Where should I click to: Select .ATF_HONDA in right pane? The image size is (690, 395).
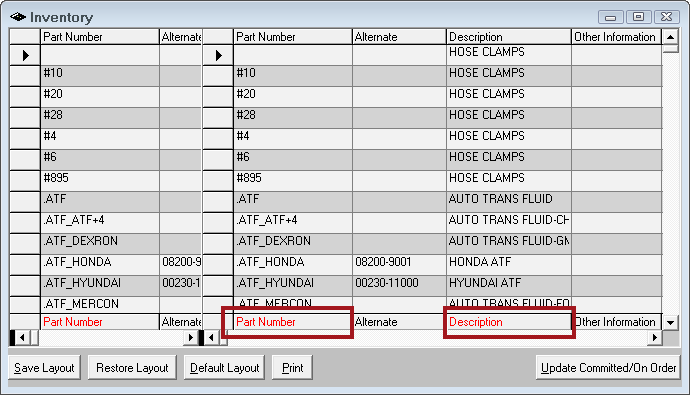(293, 265)
